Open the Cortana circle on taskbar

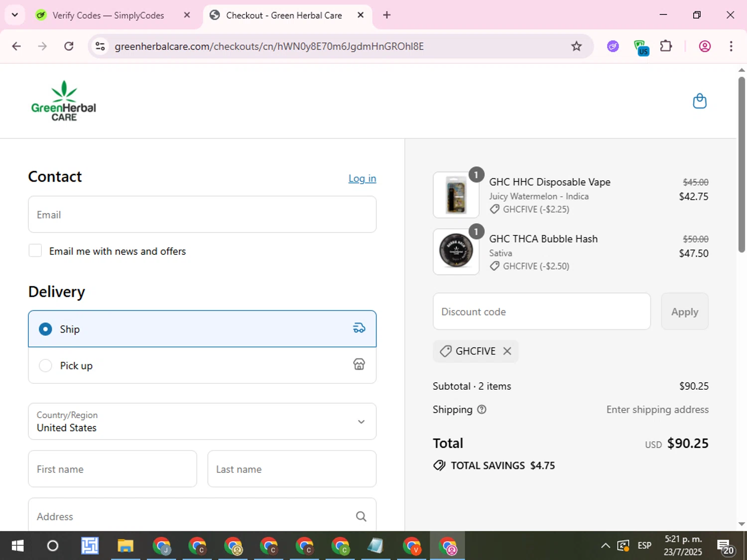pos(52,546)
